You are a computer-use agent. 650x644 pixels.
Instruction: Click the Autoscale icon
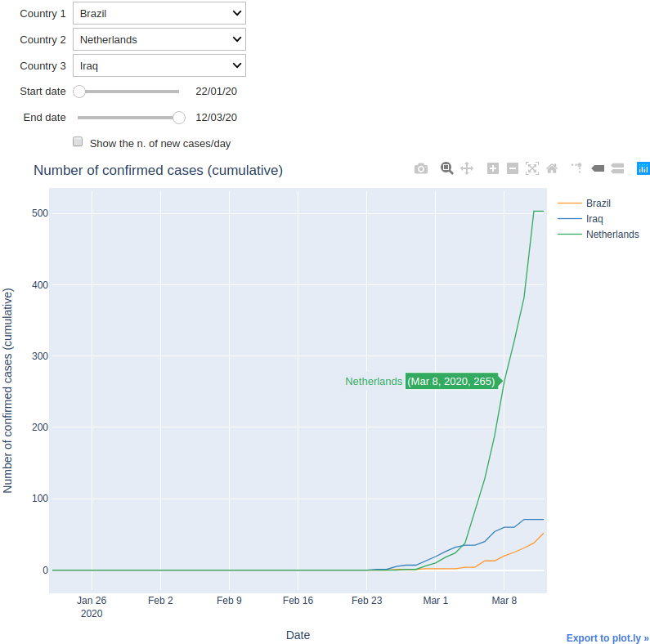532,168
